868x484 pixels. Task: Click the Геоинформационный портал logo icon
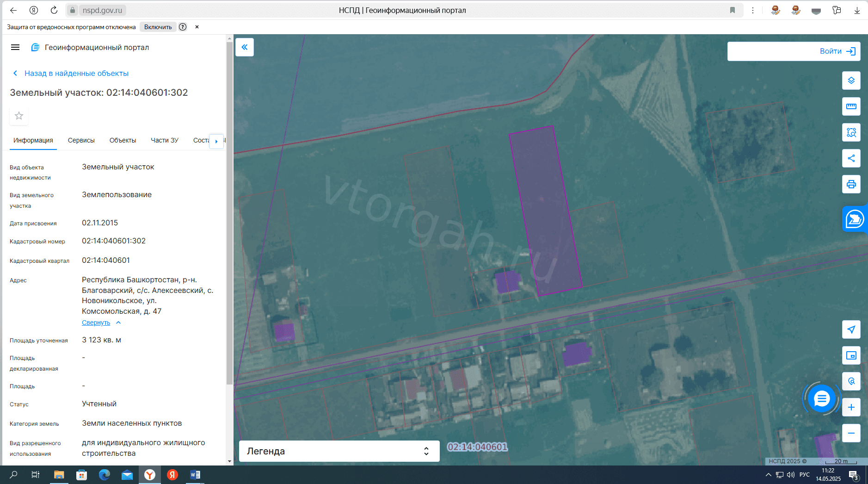point(35,47)
